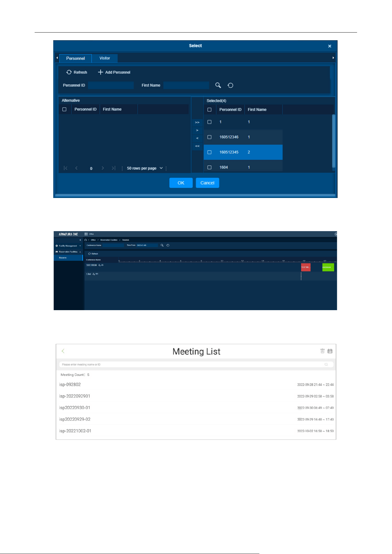Click the Add Personnel plus button
Image resolution: width=392 pixels, height=554 pixels.
pyautogui.click(x=114, y=72)
